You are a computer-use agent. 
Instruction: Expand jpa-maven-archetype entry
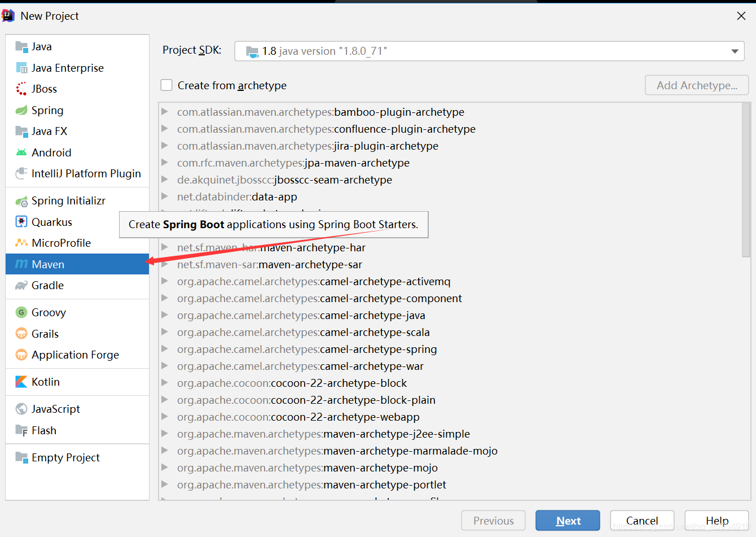point(165,163)
